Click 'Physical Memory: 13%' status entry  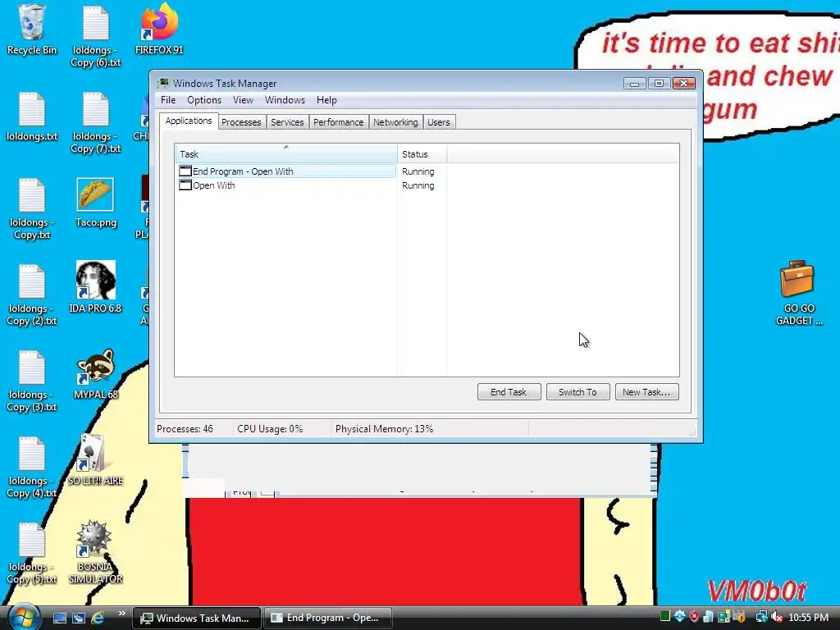point(384,429)
